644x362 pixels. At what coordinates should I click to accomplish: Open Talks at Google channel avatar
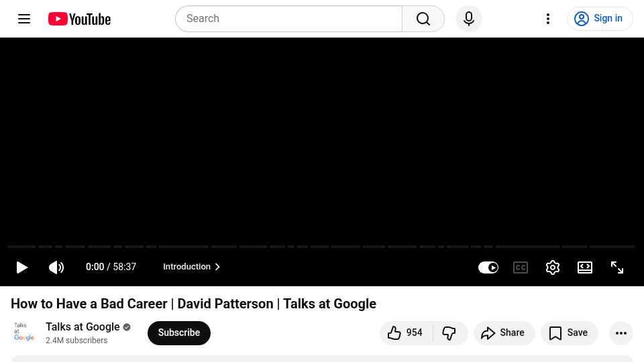click(24, 332)
